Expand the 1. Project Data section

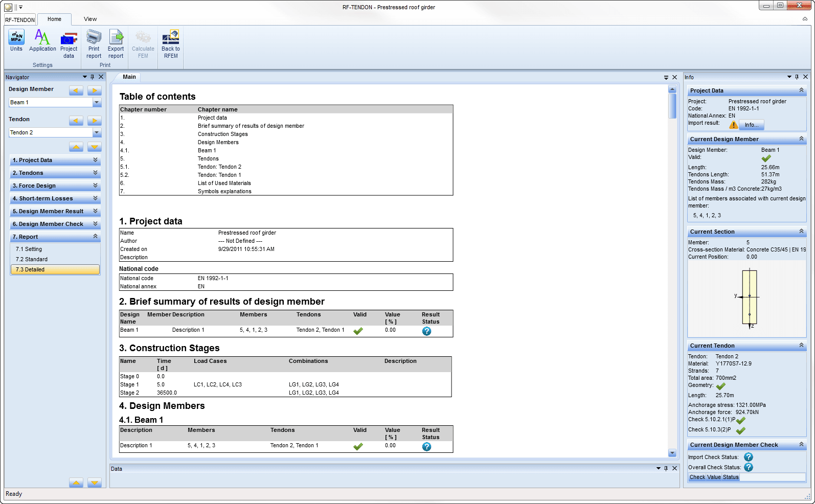55,160
